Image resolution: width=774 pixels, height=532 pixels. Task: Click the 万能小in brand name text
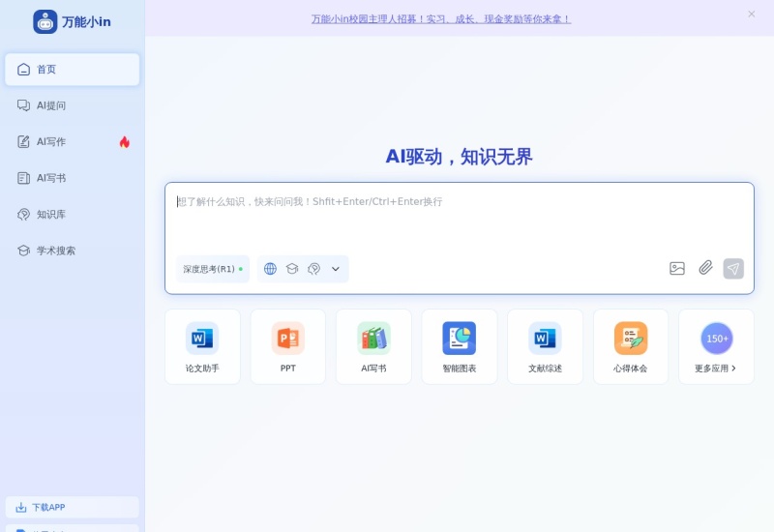pyautogui.click(x=86, y=22)
